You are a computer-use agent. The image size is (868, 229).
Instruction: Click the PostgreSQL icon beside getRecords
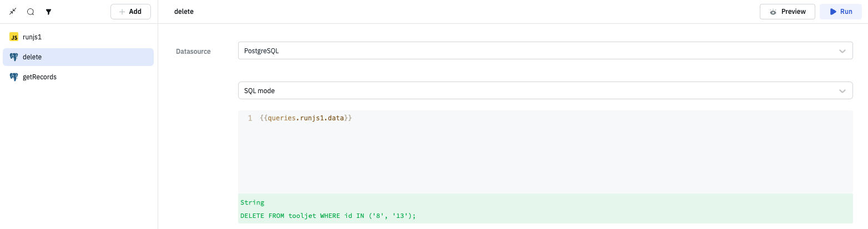point(14,77)
